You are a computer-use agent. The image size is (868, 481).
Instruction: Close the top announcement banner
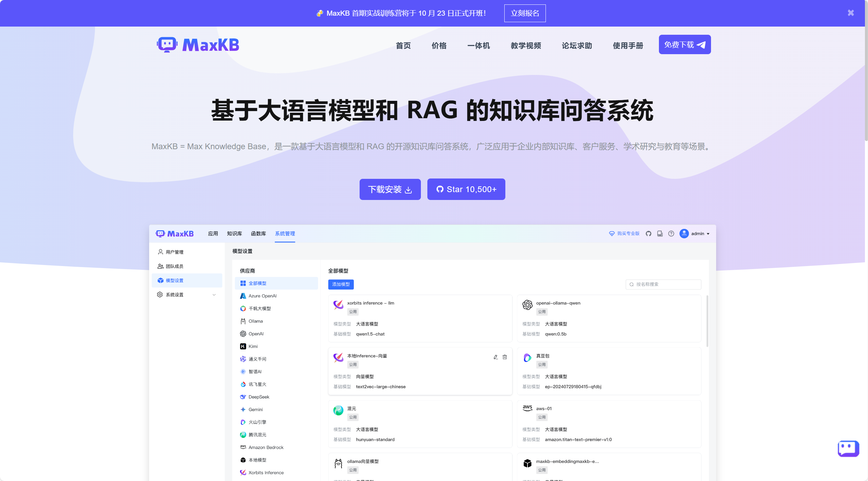[x=851, y=13]
